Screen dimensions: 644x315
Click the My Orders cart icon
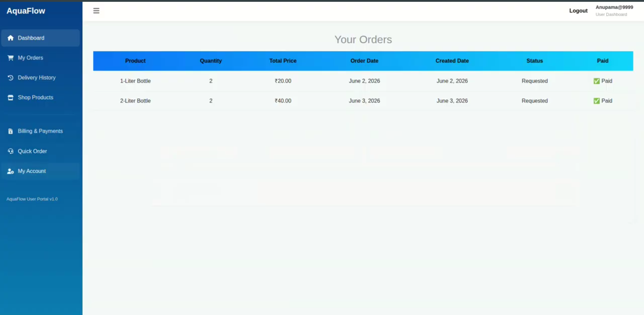click(10, 58)
